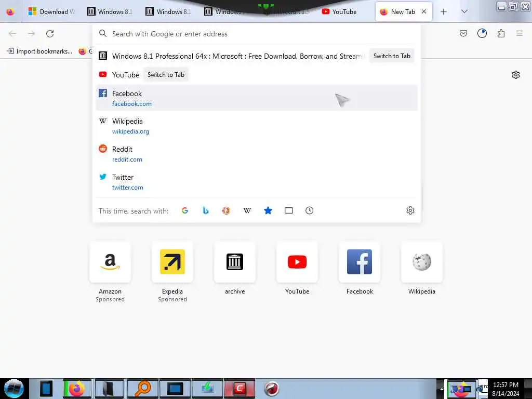Click Switch to Tab for Windows 8.1 Professional
This screenshot has width=532, height=399.
tap(392, 56)
